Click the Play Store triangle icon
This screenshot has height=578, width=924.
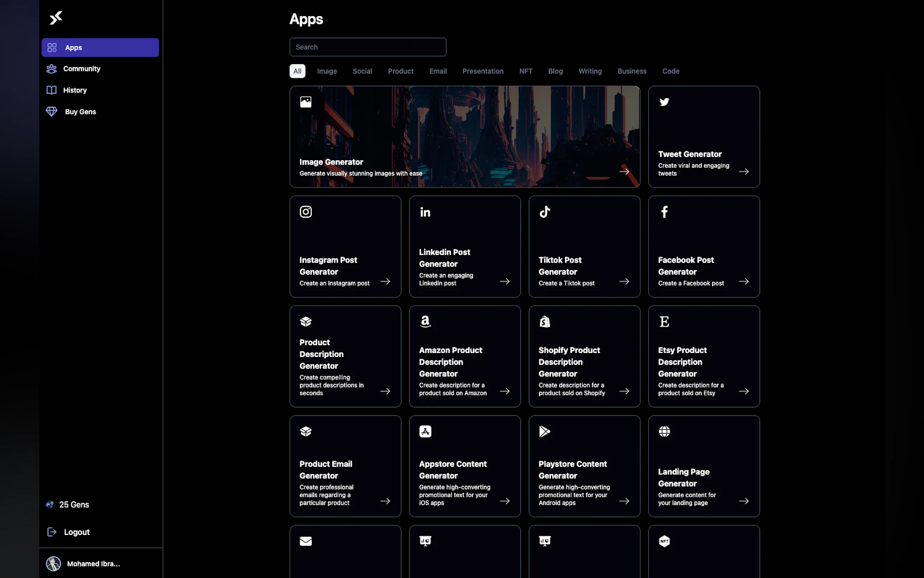545,431
